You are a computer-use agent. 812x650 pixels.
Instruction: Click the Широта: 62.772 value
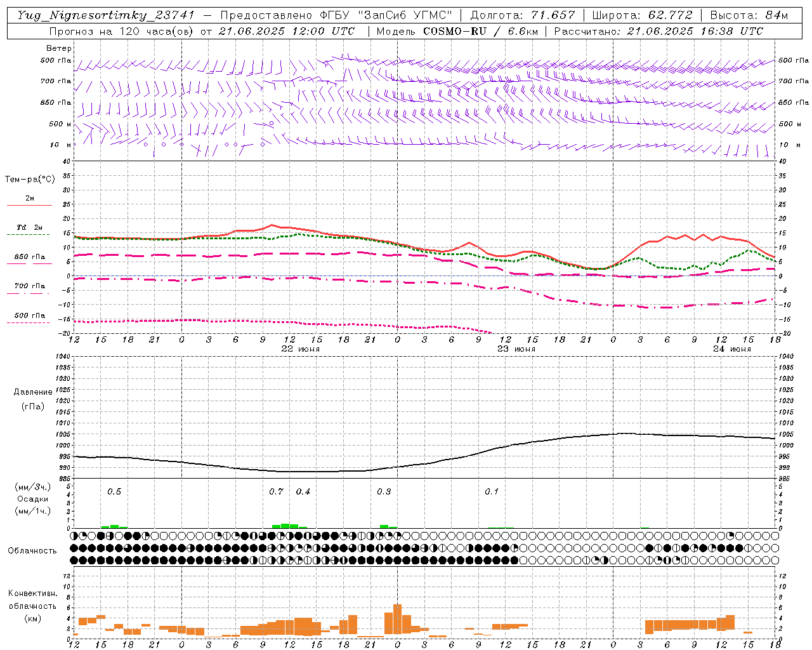pos(642,15)
